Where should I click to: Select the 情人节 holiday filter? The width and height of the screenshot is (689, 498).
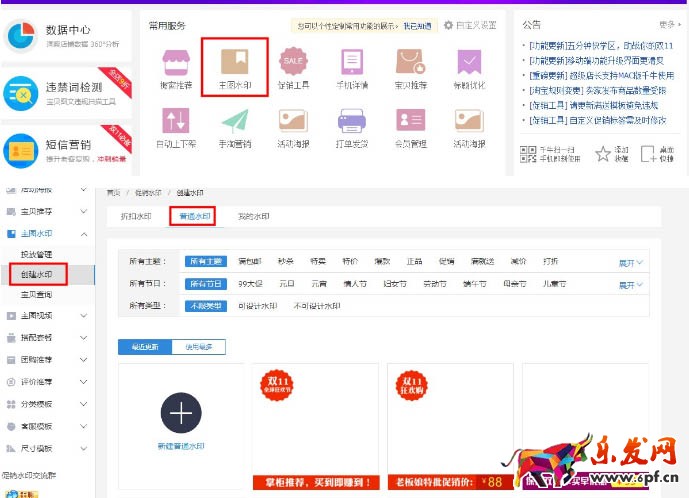click(x=355, y=284)
